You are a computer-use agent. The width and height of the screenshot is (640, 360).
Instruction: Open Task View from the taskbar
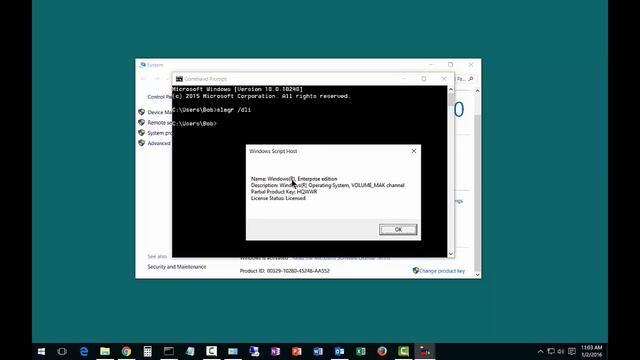(x=62, y=351)
